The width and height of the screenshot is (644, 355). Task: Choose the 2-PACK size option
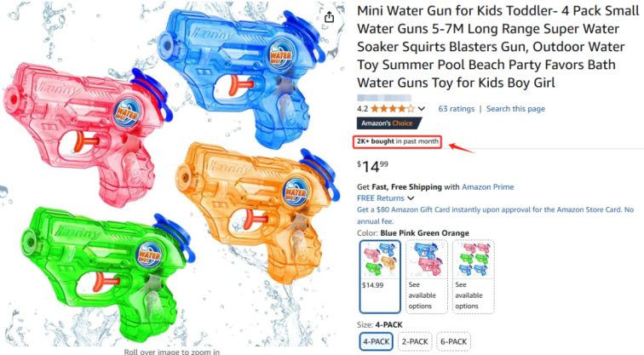click(415, 341)
